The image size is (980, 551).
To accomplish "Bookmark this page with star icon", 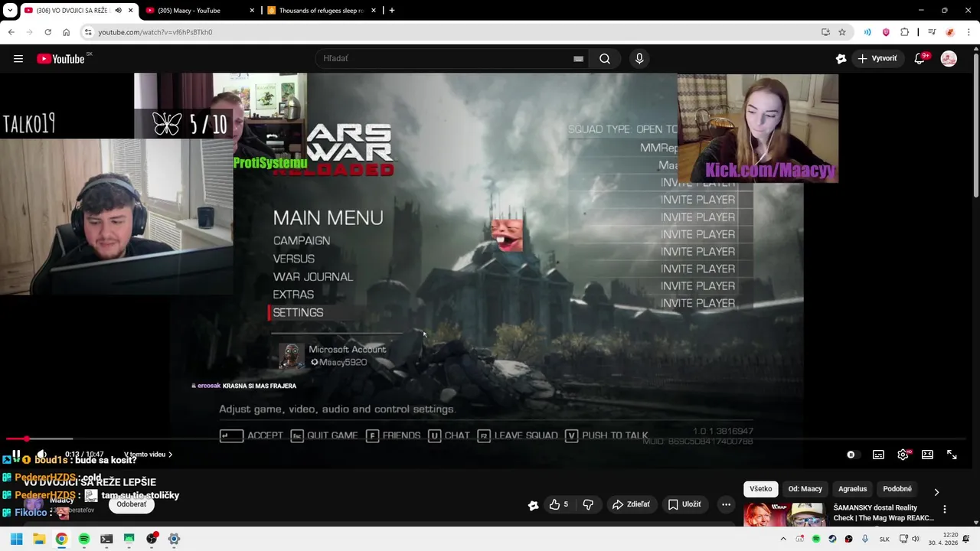I will point(842,32).
